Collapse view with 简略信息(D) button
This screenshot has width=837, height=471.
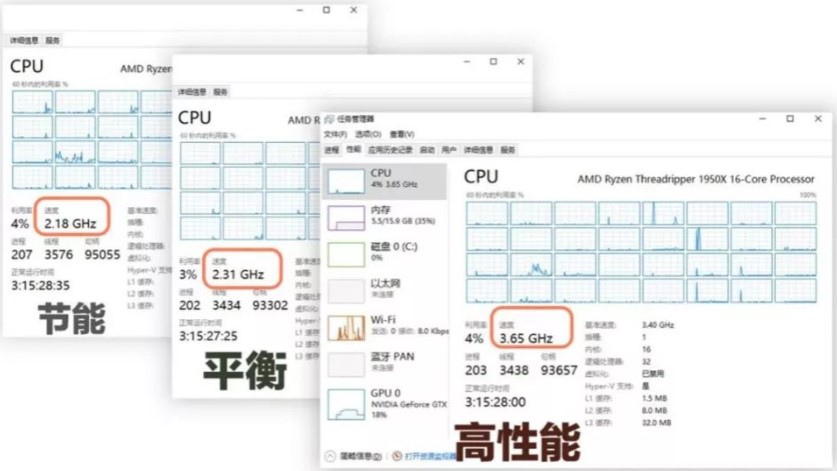coord(354,456)
